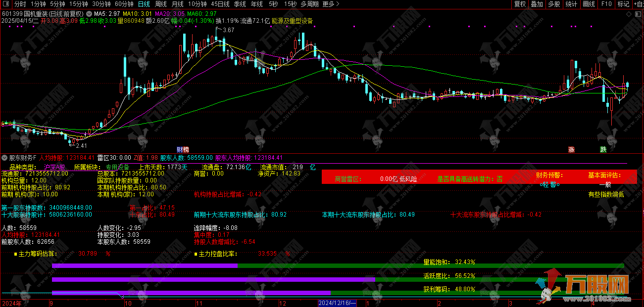The width and height of the screenshot is (644, 307).
Task: Toggle the side panel icon at top-left
Action: (x=5, y=4)
